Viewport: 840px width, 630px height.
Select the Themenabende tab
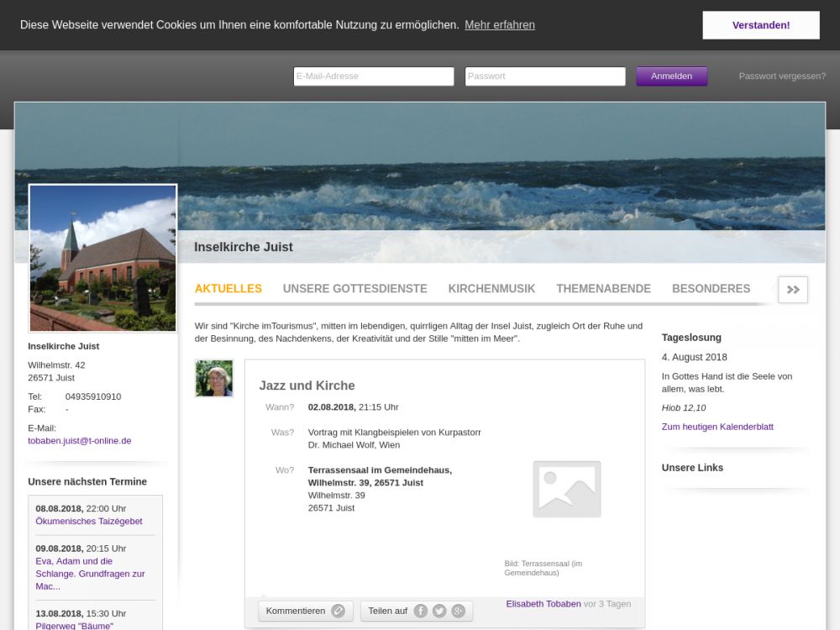[x=603, y=288]
